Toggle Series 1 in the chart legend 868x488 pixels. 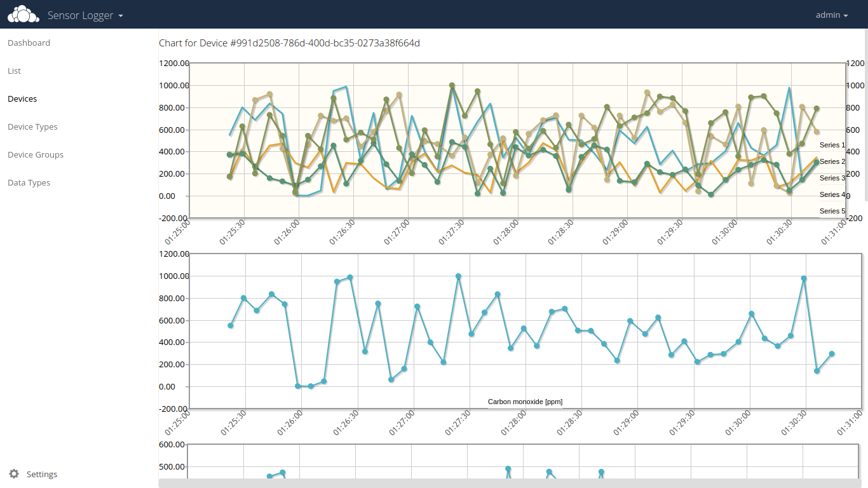click(832, 146)
